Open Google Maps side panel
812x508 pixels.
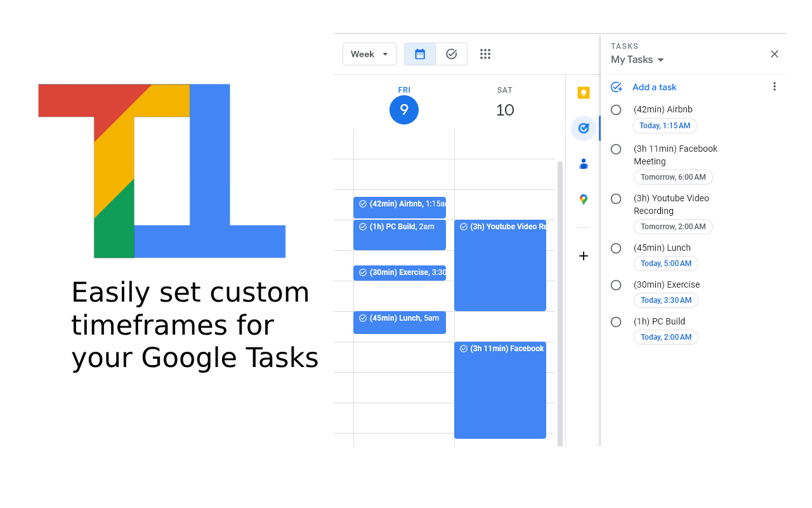click(x=583, y=199)
